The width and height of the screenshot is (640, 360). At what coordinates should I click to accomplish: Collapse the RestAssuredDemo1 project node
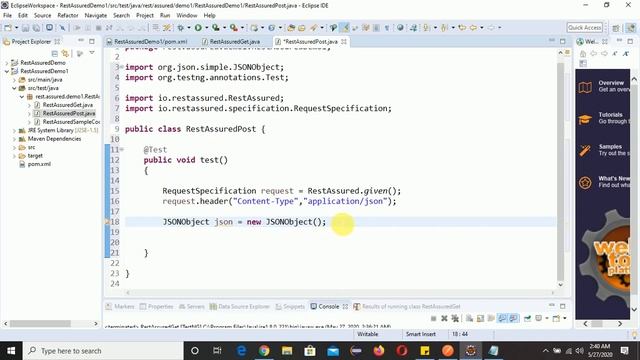7,71
